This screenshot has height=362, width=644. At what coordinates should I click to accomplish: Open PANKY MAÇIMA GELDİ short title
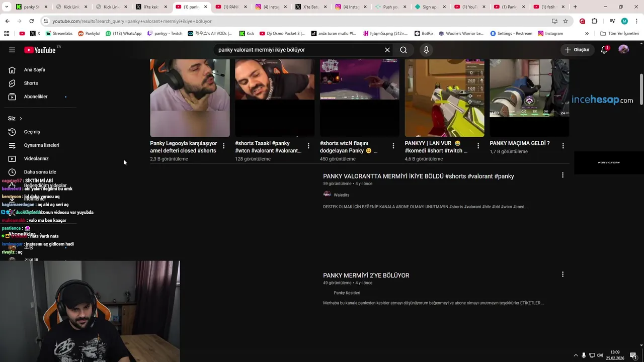(x=520, y=143)
